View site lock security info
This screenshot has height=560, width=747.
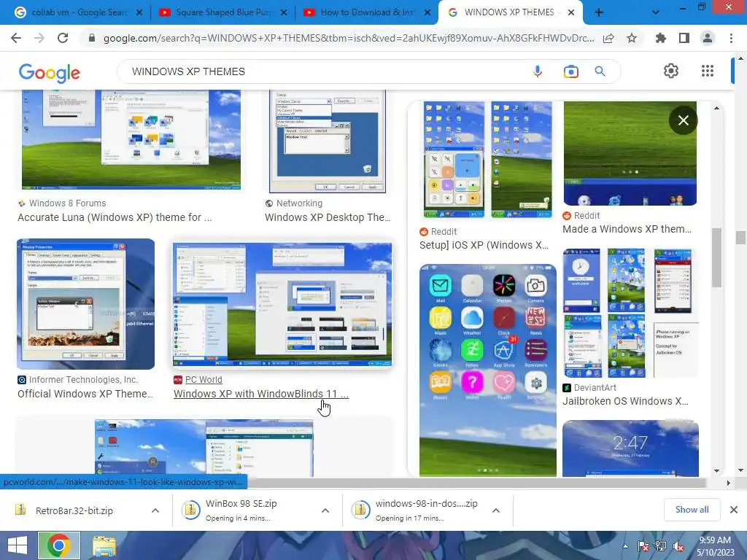[92, 38]
